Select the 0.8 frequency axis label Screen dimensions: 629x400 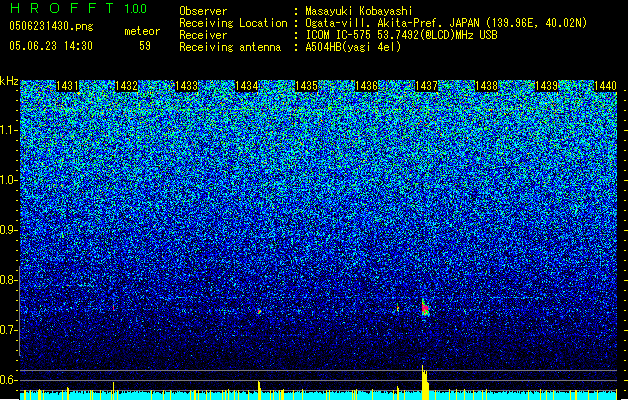pos(8,280)
